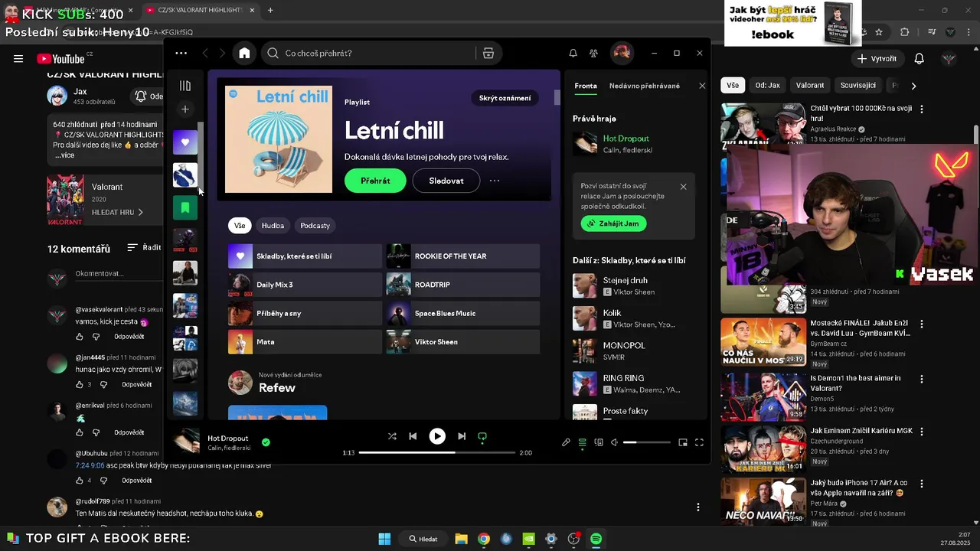
Task: Expand description with ...více
Action: click(64, 155)
